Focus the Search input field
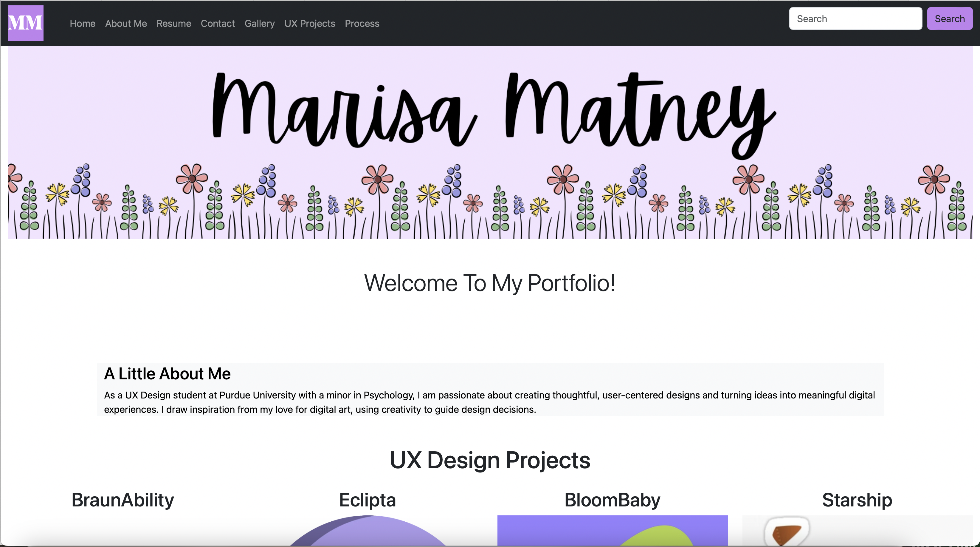980x547 pixels. click(856, 19)
